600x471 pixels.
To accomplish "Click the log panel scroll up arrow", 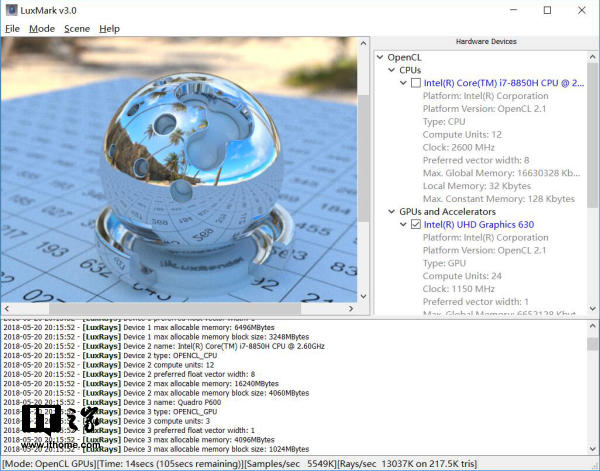I will (x=593, y=326).
